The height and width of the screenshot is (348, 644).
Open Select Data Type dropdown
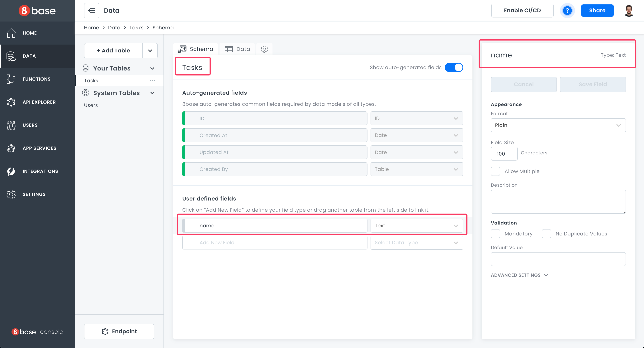[x=416, y=242]
